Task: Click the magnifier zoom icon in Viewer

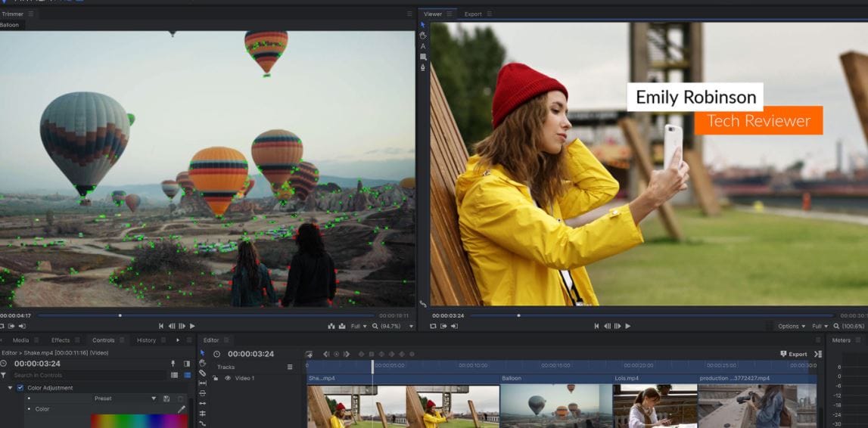Action: click(836, 326)
